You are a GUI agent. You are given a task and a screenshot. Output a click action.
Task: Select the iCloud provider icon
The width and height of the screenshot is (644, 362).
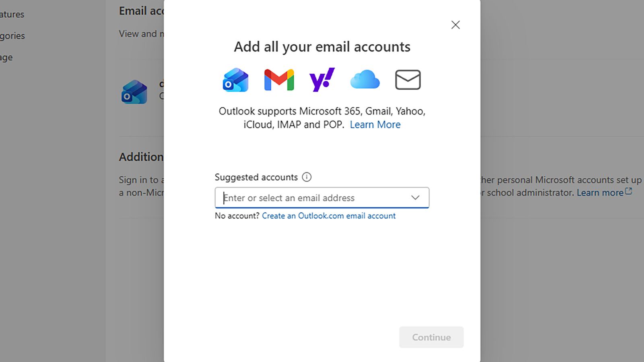pos(364,79)
